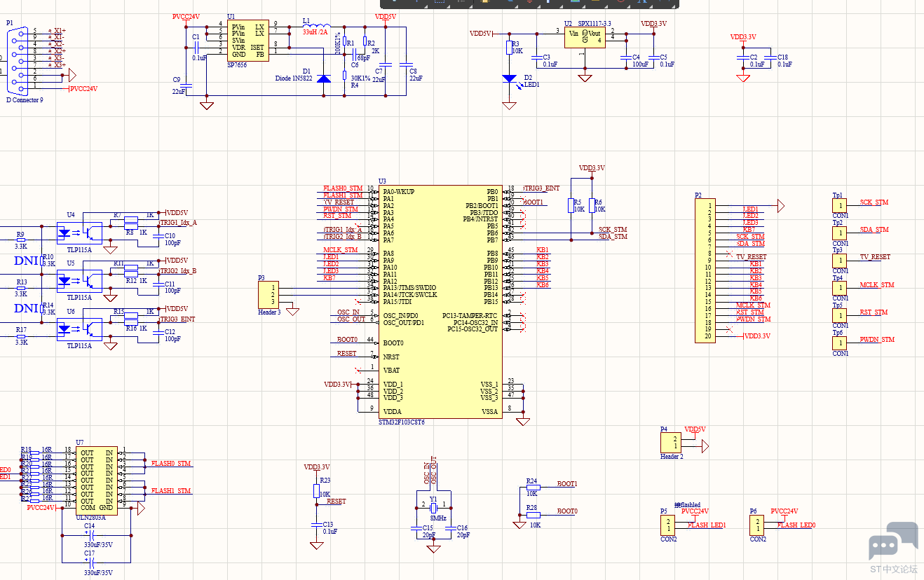The width and height of the screenshot is (924, 580).
Task: Click test point Tp1 box
Action: [x=838, y=205]
